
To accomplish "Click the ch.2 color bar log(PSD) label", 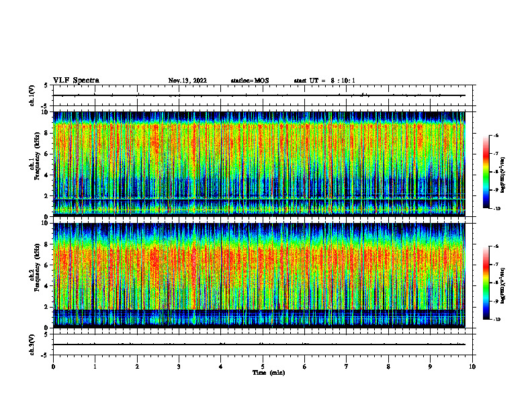I will coord(502,285).
